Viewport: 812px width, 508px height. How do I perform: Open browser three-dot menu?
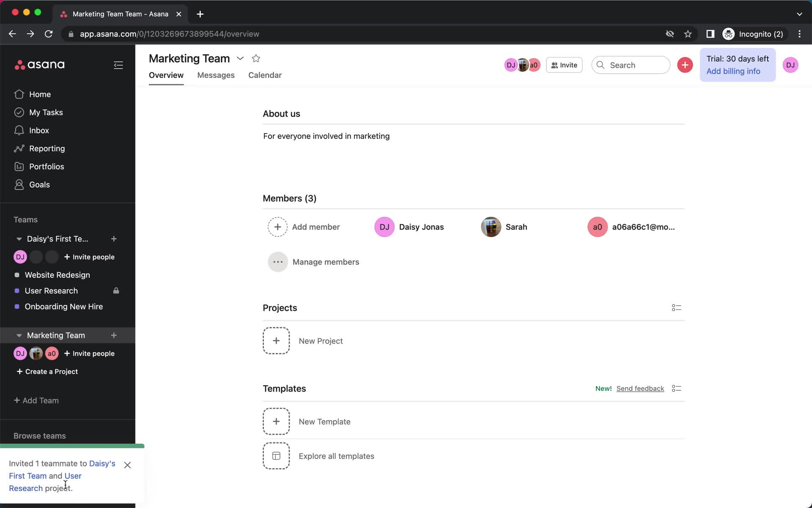pyautogui.click(x=799, y=34)
